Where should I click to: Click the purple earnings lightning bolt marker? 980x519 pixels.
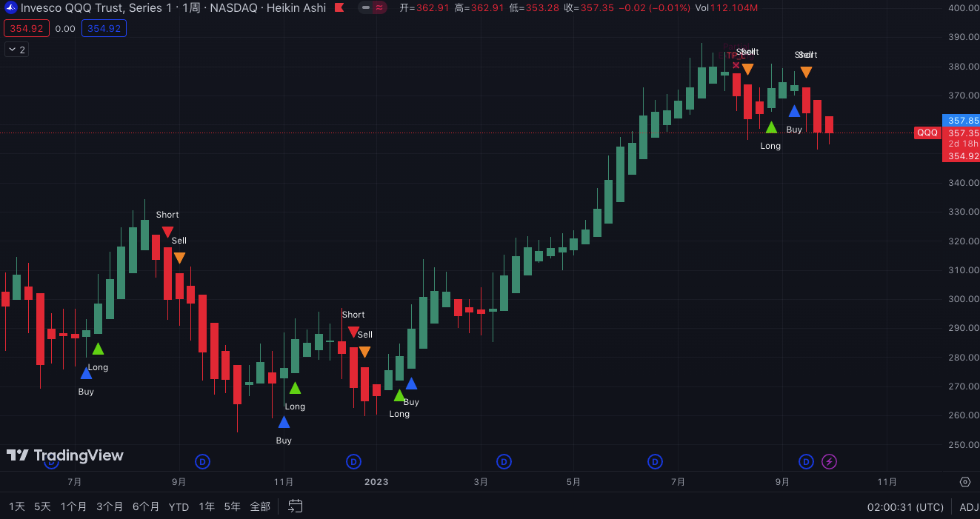(830, 462)
